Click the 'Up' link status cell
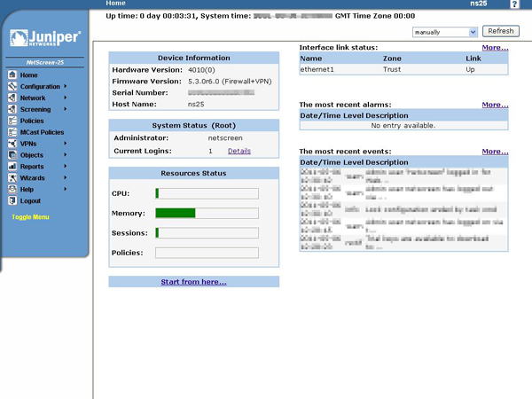532x399 pixels. (x=470, y=69)
